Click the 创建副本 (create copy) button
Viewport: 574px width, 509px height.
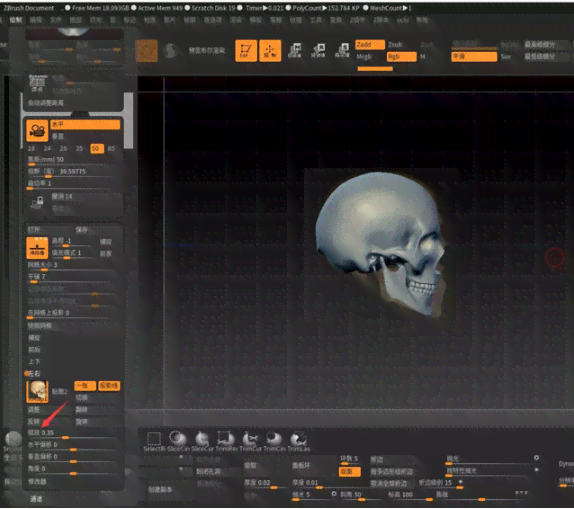click(x=160, y=490)
